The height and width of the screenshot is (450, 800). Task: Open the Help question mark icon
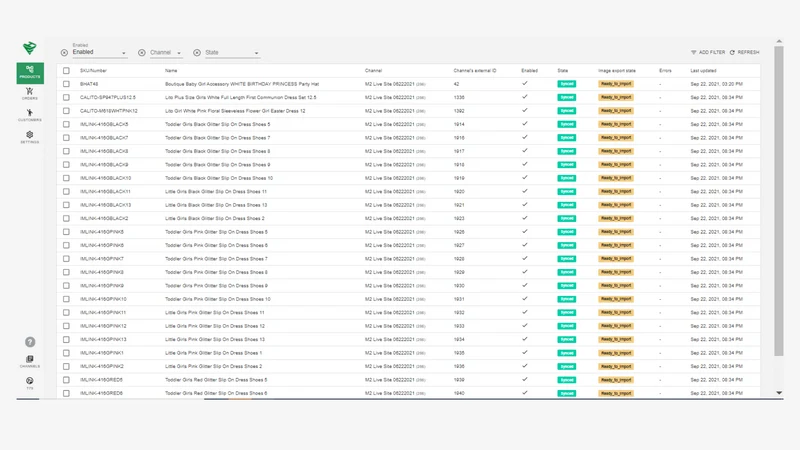[x=30, y=342]
